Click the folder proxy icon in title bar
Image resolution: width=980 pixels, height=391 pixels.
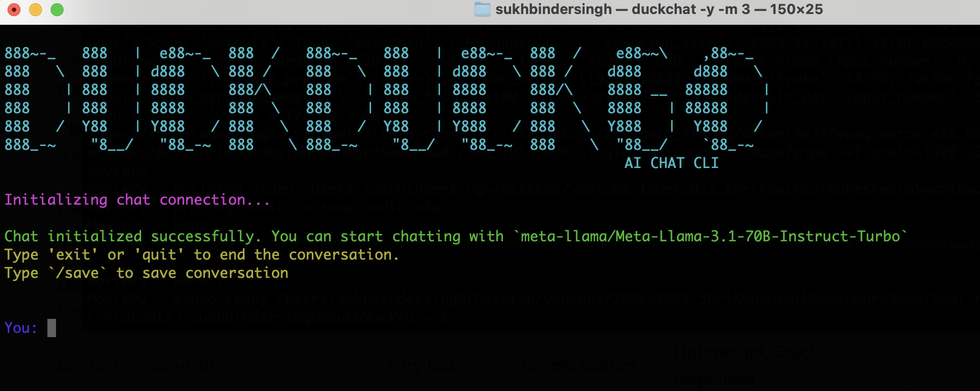click(482, 9)
